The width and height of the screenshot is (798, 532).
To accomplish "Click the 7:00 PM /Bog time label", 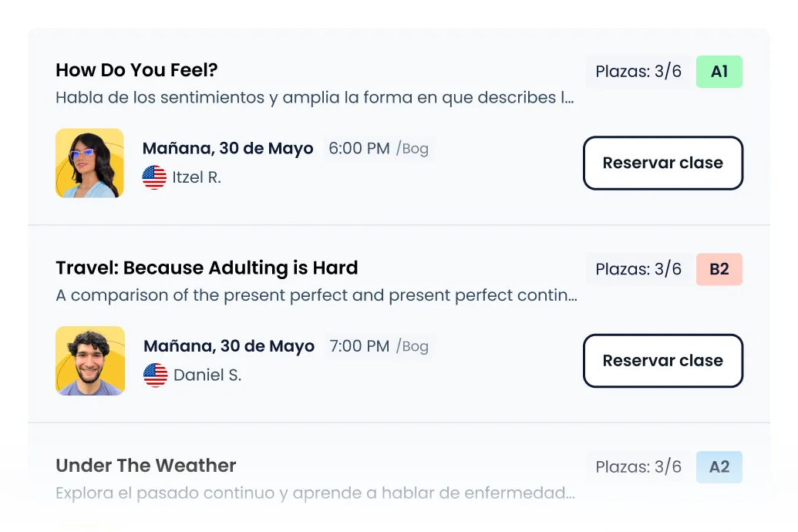I will [x=379, y=346].
